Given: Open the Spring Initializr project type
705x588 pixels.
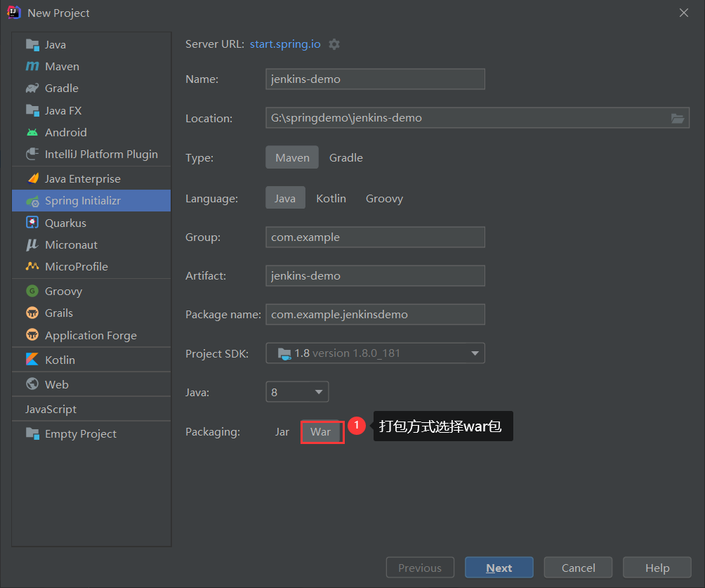Looking at the screenshot, I should pos(83,201).
